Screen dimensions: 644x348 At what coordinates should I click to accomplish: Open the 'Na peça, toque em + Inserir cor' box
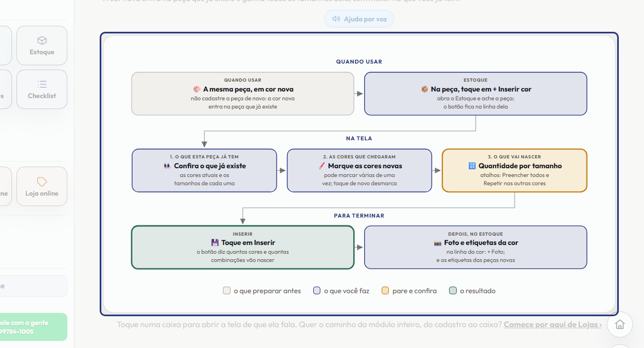pyautogui.click(x=475, y=94)
